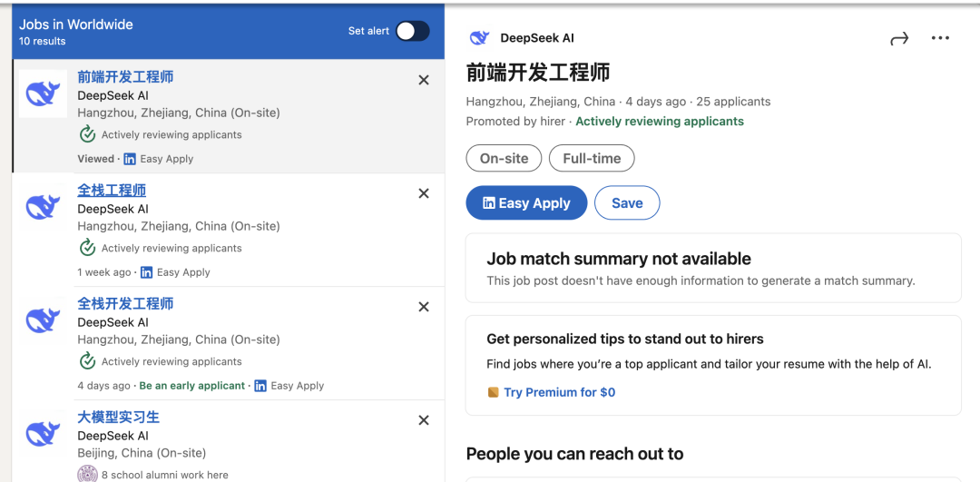Dismiss the 全栈工程师 job listing

point(424,194)
